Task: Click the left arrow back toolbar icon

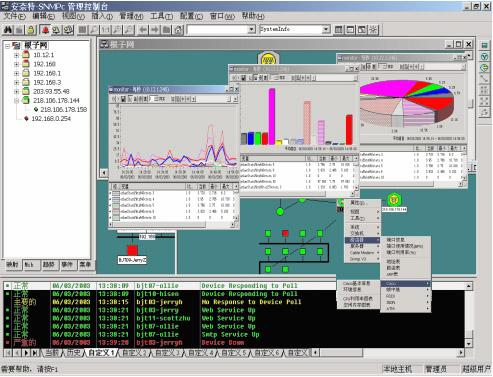Action: [x=143, y=30]
